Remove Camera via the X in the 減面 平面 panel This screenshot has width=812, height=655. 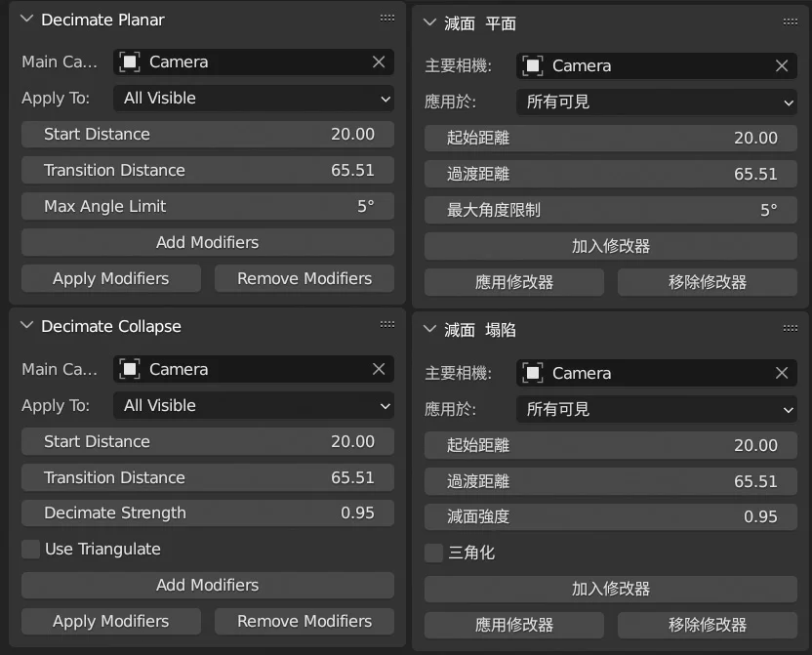pyautogui.click(x=781, y=66)
